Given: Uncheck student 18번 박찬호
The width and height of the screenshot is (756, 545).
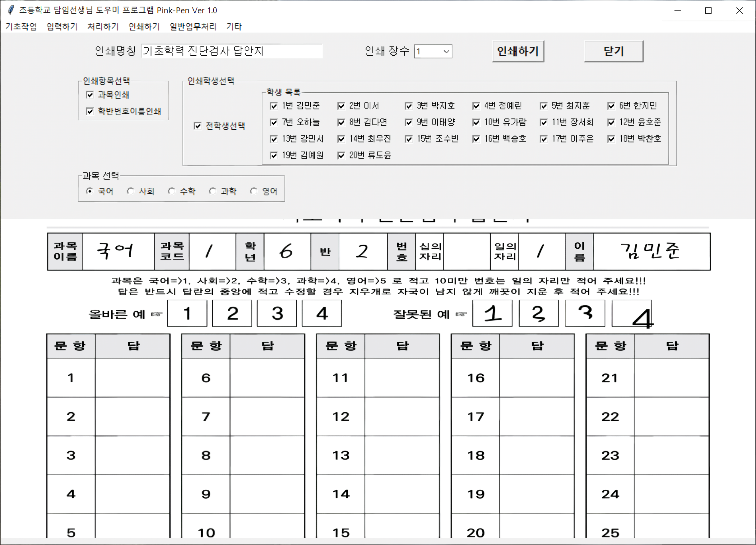Looking at the screenshot, I should [611, 139].
